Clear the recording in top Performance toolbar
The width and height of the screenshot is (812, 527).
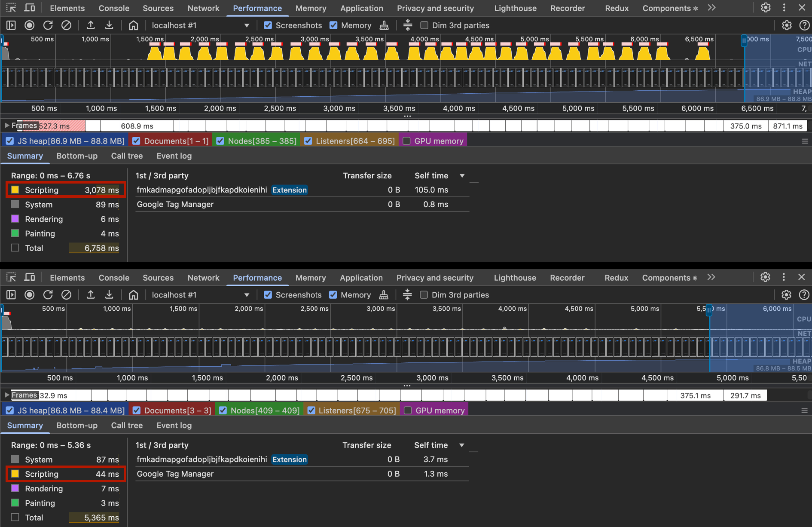[x=66, y=25]
